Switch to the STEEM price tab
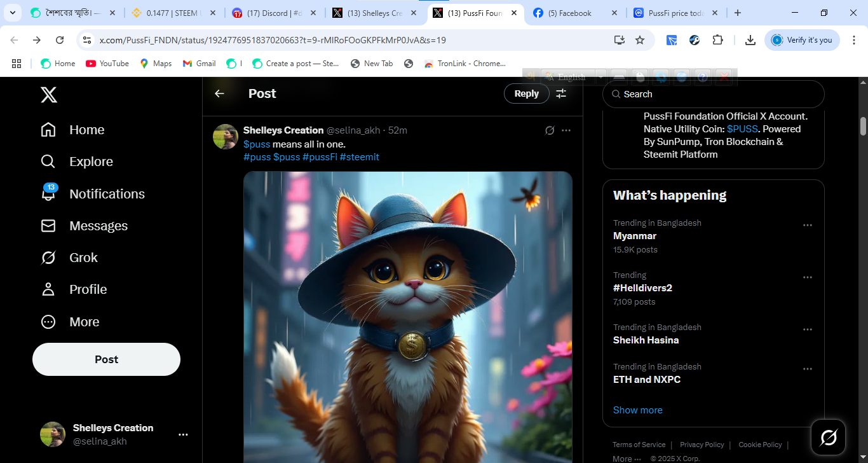Image resolution: width=868 pixels, height=463 pixels. [173, 13]
